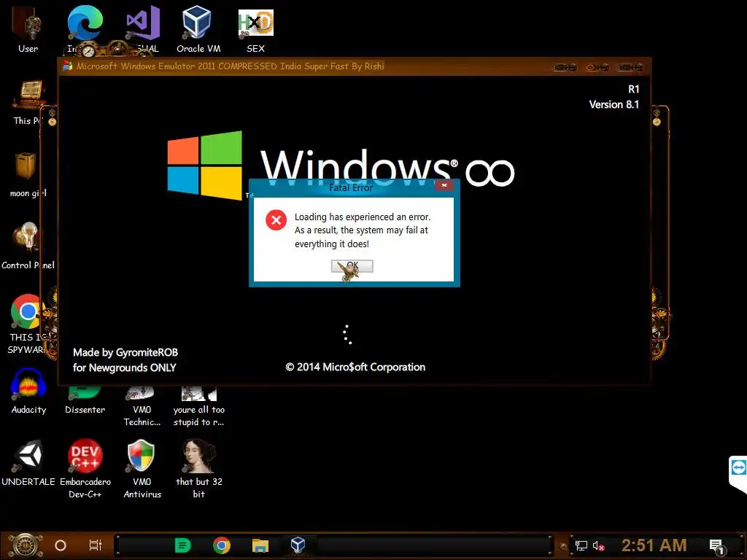The height and width of the screenshot is (560, 747).
Task: Click the emulator window title bar icon
Action: (x=68, y=66)
